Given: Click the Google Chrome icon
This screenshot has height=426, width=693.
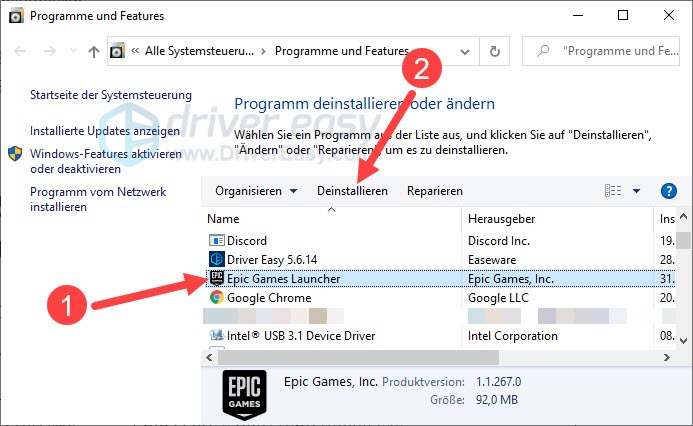Looking at the screenshot, I should (217, 297).
